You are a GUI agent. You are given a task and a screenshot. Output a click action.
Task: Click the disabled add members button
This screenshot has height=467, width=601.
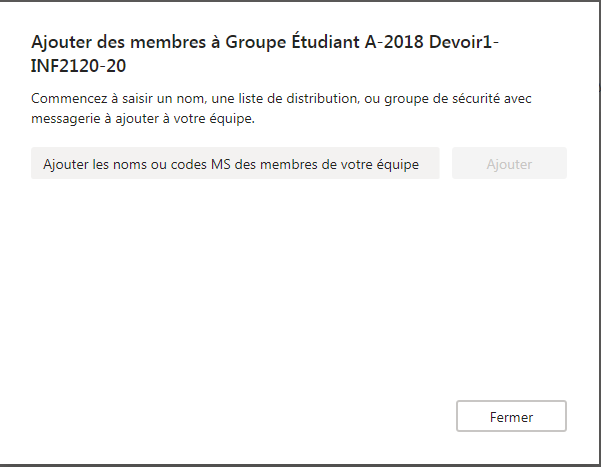click(509, 164)
